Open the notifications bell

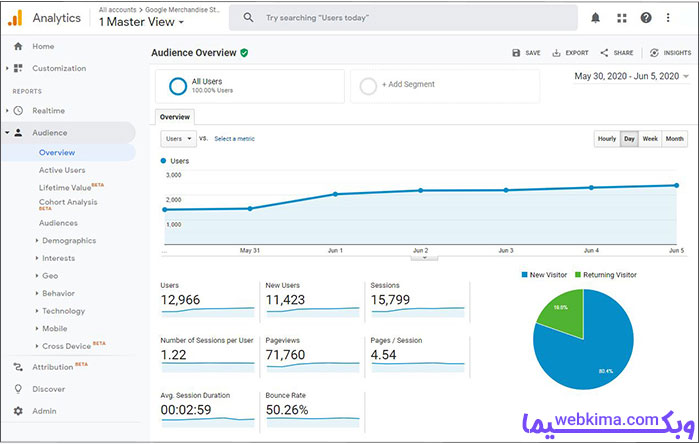click(596, 18)
